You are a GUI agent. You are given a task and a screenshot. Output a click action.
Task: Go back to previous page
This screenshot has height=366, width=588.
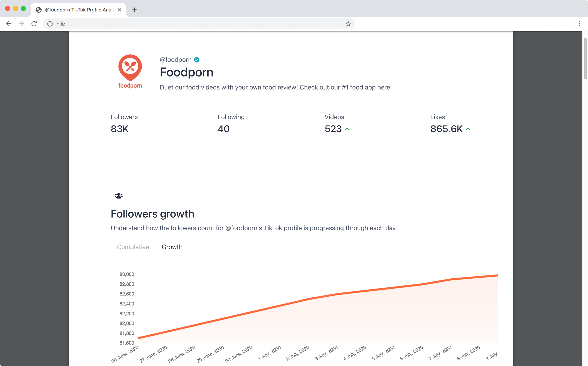click(x=9, y=24)
